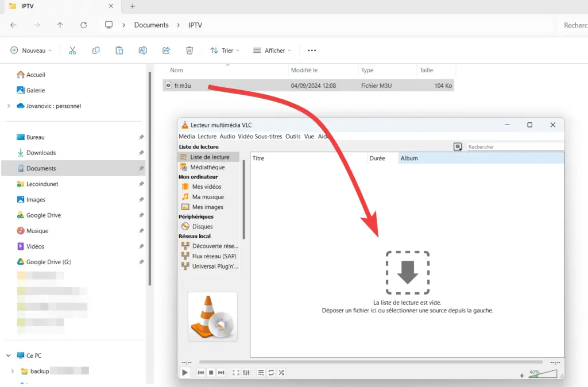Click the Nouveau button in Explorer
Viewport: 588px width, 387px height.
[x=31, y=51]
